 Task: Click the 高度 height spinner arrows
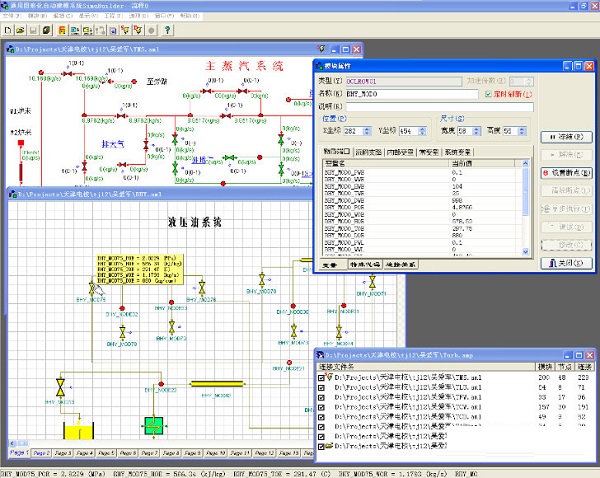(x=522, y=131)
